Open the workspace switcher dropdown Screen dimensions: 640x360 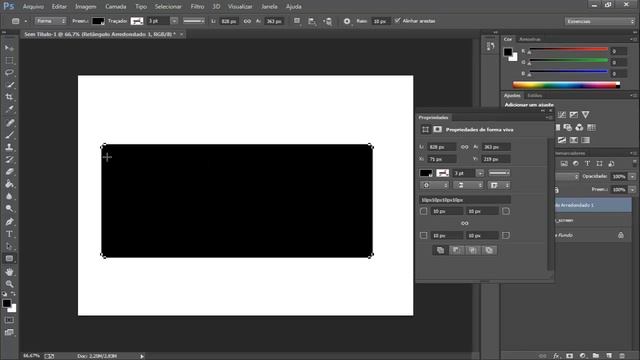click(600, 21)
